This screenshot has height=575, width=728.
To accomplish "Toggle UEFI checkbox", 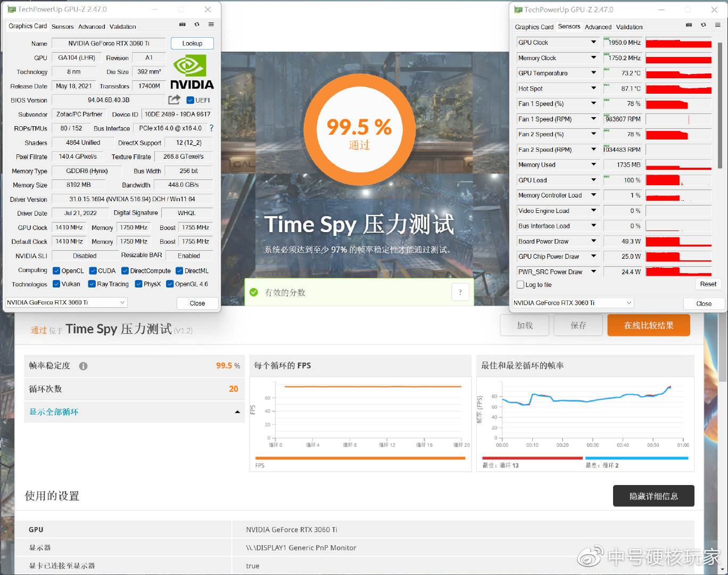I will (x=191, y=100).
